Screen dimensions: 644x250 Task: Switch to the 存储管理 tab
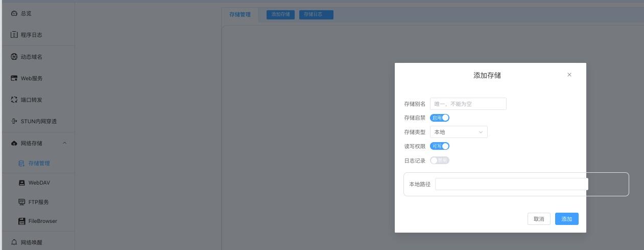240,14
